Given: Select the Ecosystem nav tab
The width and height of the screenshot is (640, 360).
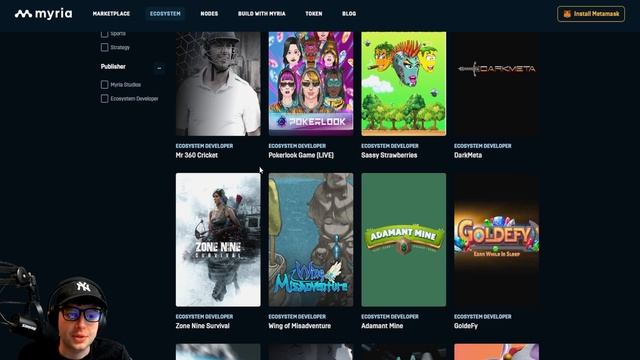Looking at the screenshot, I should [x=165, y=13].
